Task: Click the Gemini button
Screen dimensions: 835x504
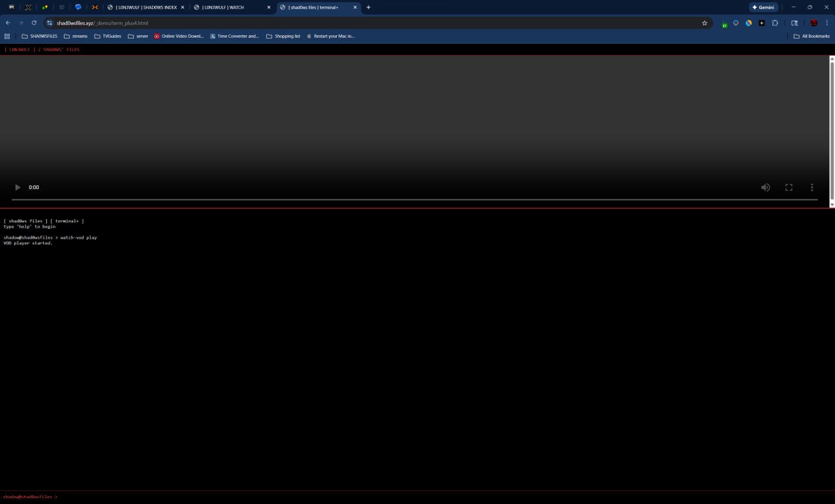Action: [x=763, y=7]
